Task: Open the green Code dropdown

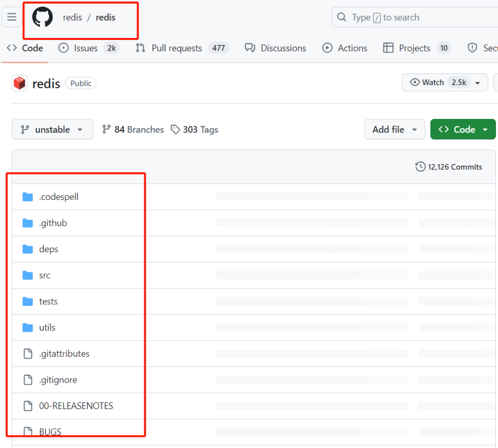Action: (462, 129)
